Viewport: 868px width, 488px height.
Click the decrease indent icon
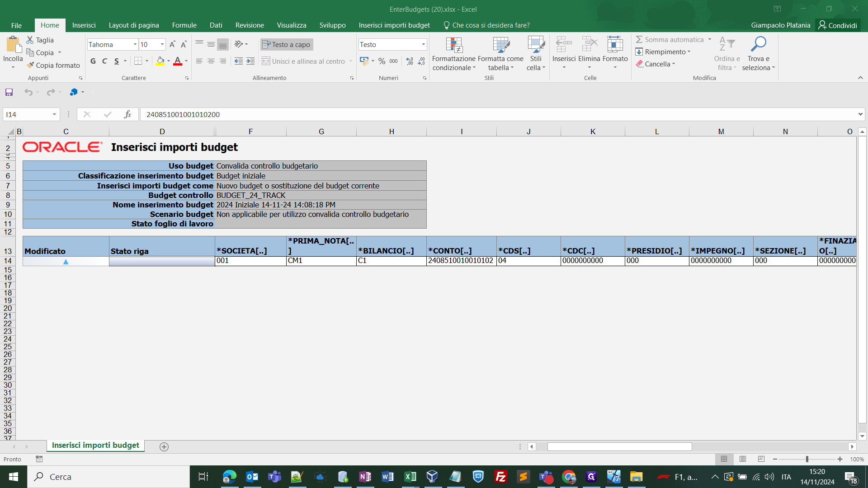[239, 61]
